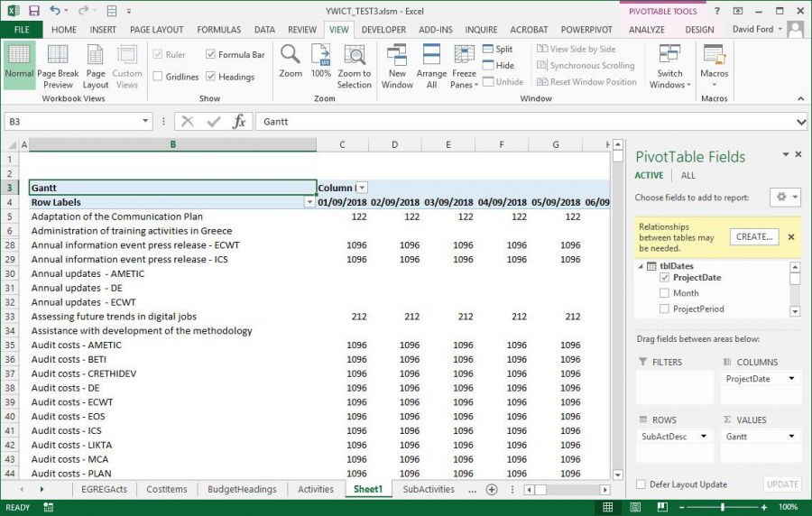This screenshot has height=516, width=812.
Task: Click zoom in plus button
Action: (764, 507)
